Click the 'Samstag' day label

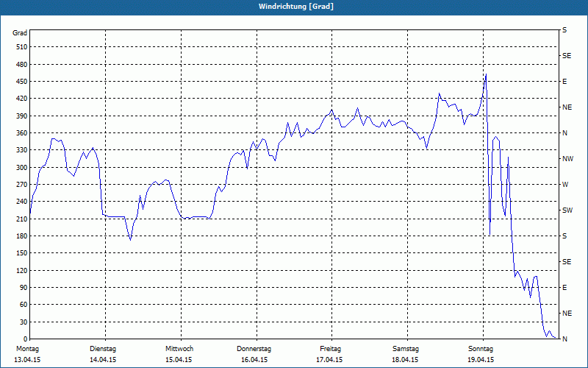(406, 349)
